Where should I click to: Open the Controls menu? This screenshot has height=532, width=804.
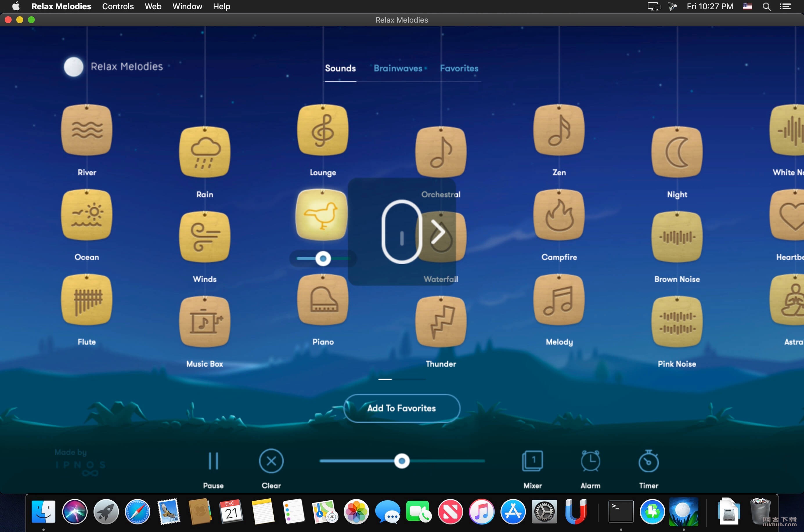(x=118, y=6)
